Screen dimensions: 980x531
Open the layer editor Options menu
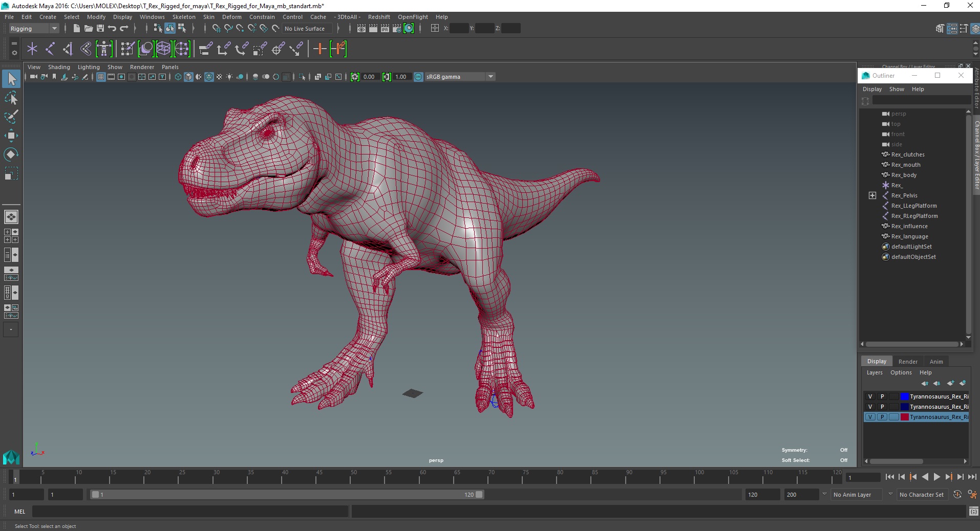[901, 372]
